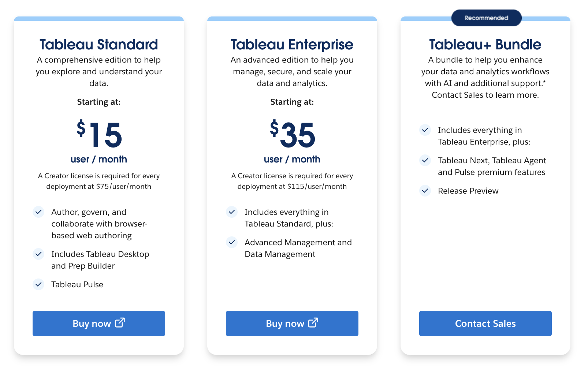This screenshot has width=588, height=374.
Task: Click the Tableau Enterprise heading
Action: 292,45
